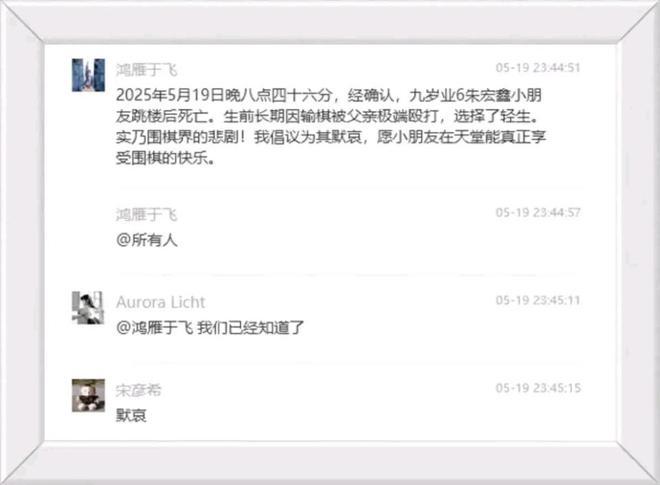Image resolution: width=660 pixels, height=485 pixels.
Task: Click the date 2025年5月19日 in first message
Action: pyautogui.click(x=170, y=95)
